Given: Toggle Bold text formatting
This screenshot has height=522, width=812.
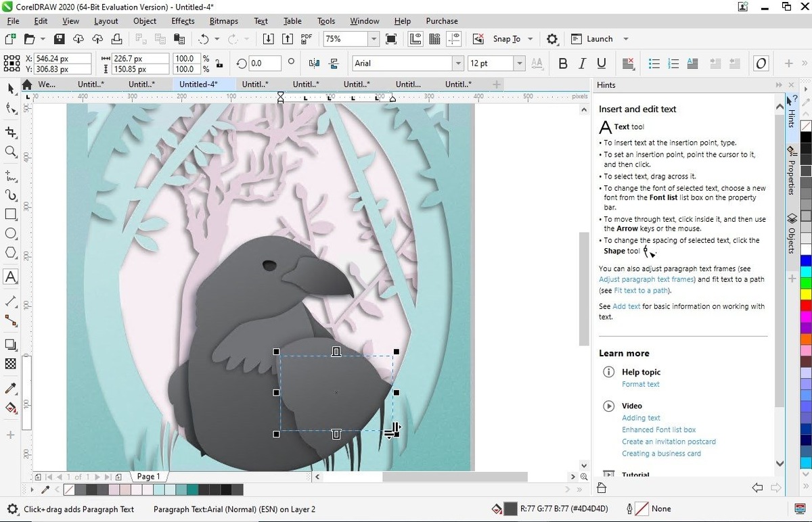Looking at the screenshot, I should [x=563, y=64].
